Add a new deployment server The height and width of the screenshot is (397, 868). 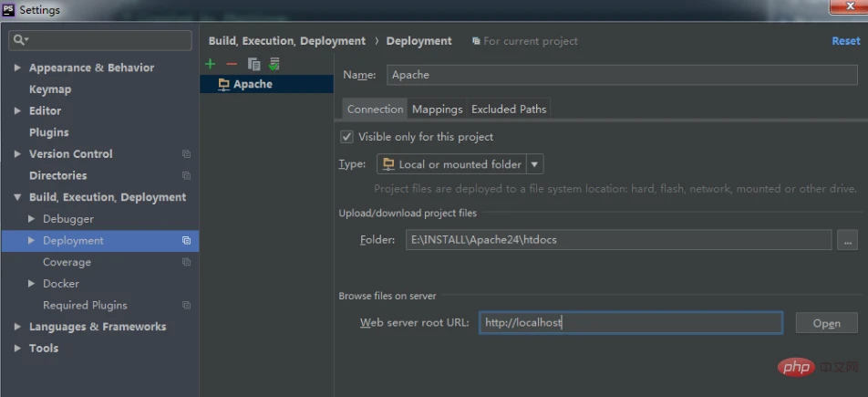point(210,64)
